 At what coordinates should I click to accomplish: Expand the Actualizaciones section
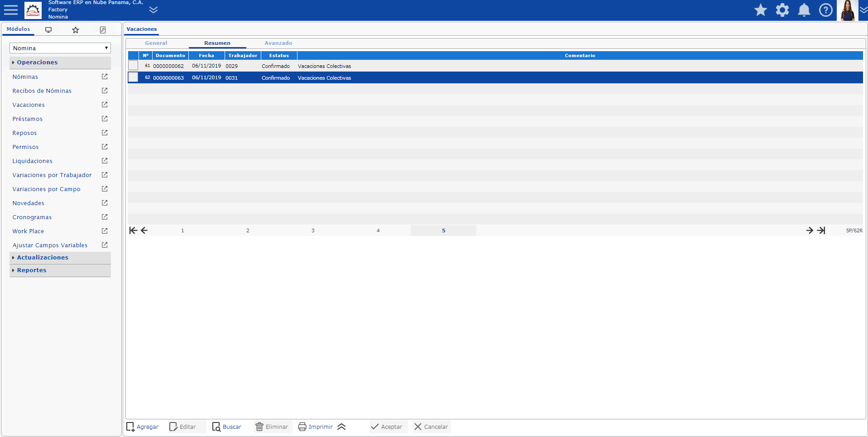click(x=43, y=257)
